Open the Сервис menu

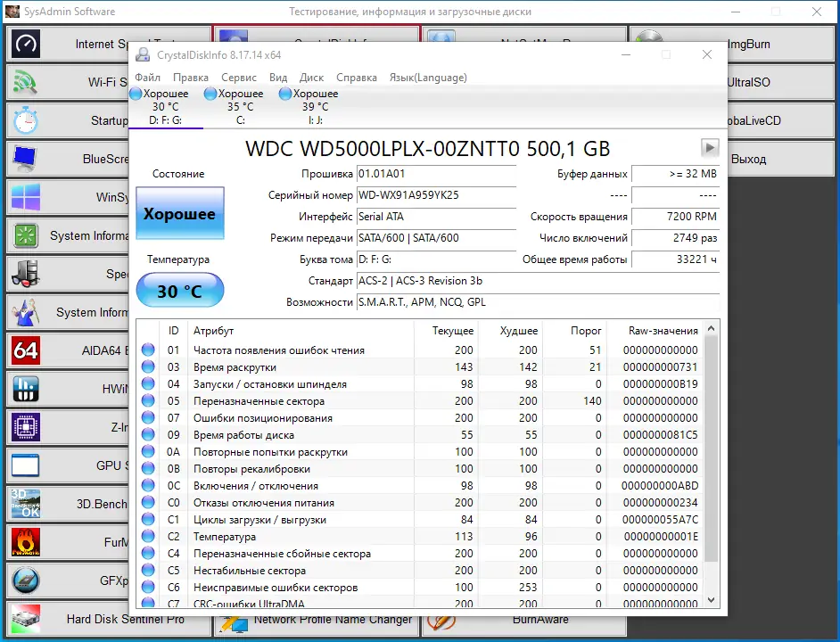coord(239,78)
